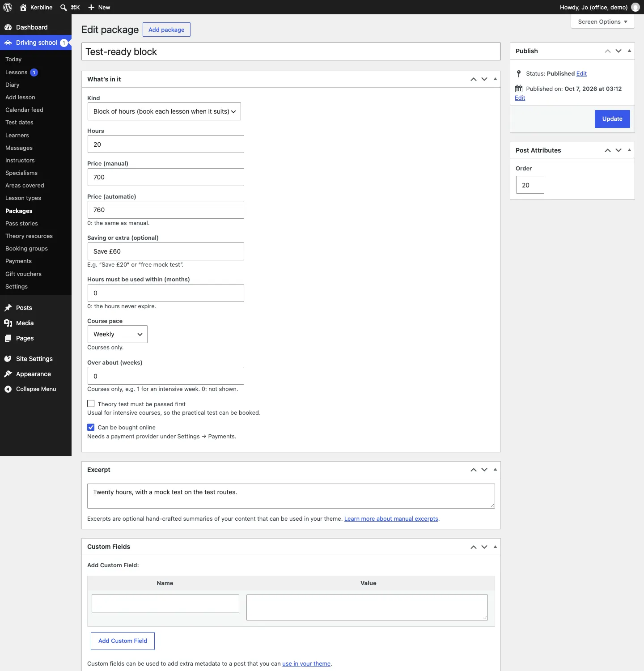Screen dimensions: 644x671
Task: Collapse the Publish panel
Action: (629, 51)
